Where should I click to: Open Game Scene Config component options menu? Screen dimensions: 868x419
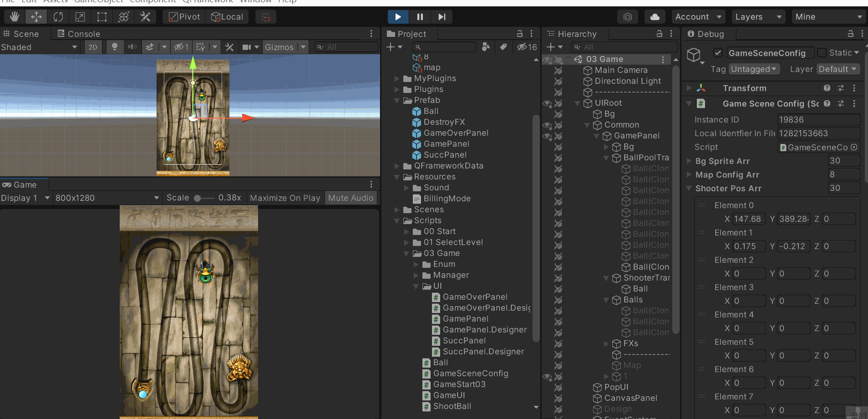click(x=854, y=103)
